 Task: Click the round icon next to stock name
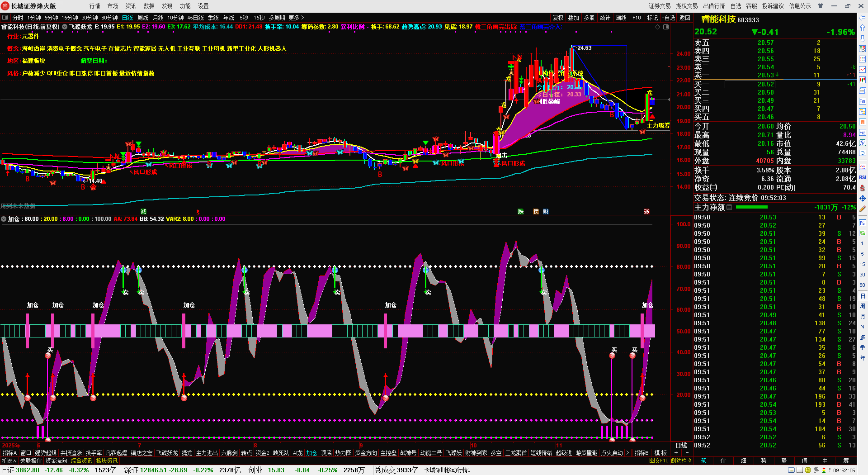point(65,27)
